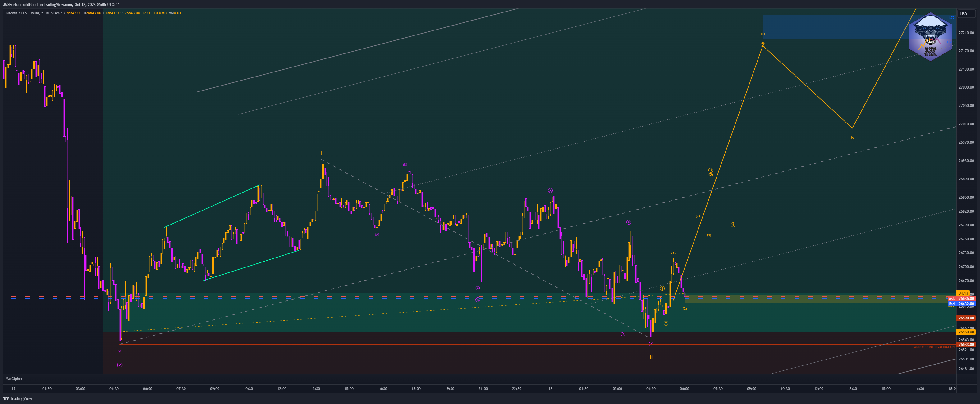Select the upper teal channel trend line

212,207
